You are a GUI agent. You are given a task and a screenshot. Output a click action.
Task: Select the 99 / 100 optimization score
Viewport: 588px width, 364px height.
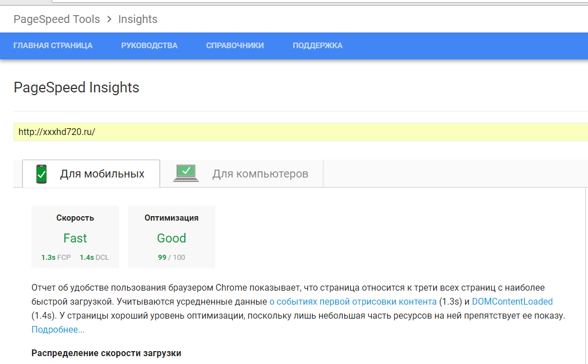pos(172,258)
